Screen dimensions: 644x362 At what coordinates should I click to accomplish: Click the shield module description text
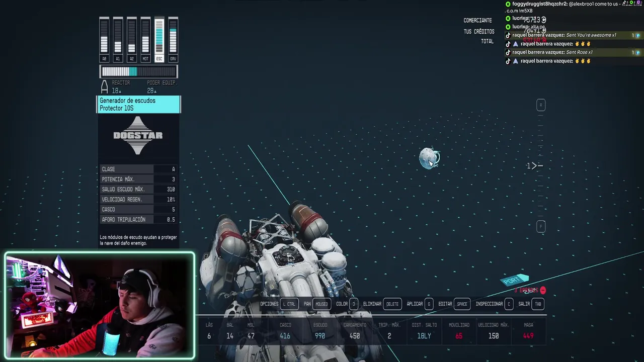(138, 240)
